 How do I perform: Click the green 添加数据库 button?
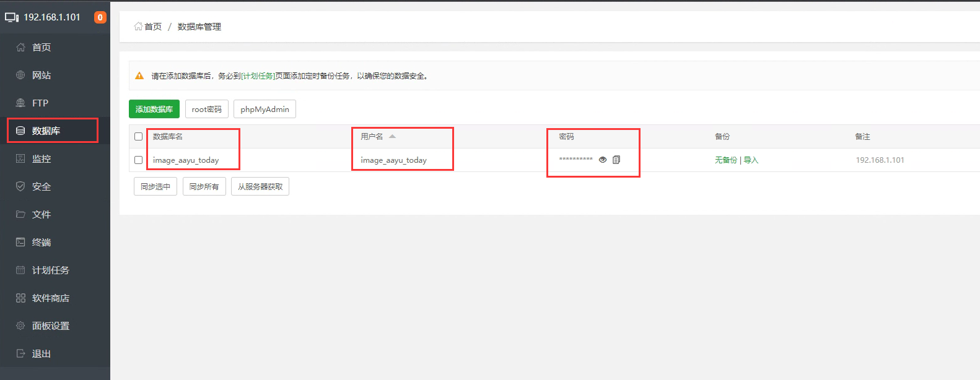coord(154,110)
